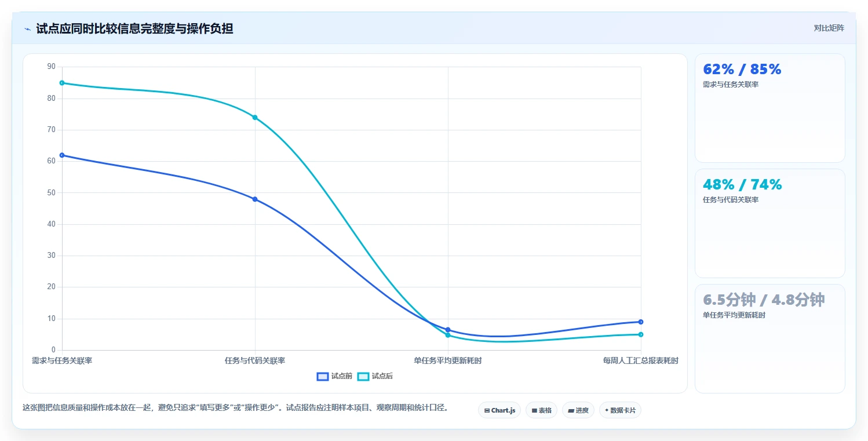
Task: Click 试点前 point at 每周人工汇总报表耗时
Action: pyautogui.click(x=641, y=322)
